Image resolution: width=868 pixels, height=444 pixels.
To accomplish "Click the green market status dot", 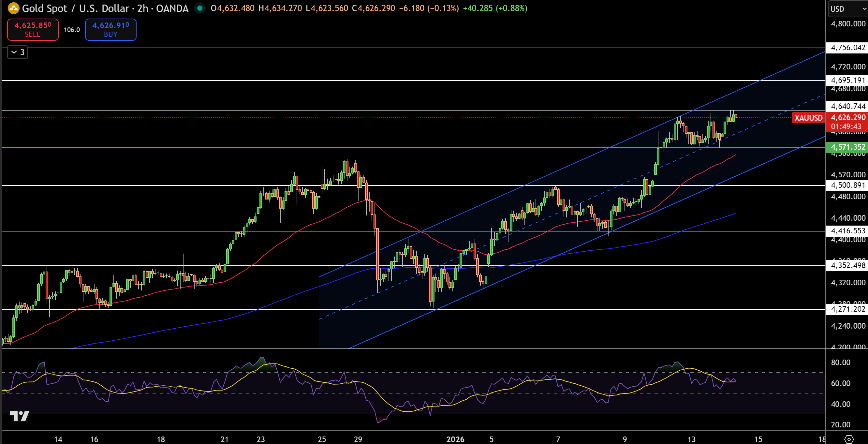I will (200, 8).
